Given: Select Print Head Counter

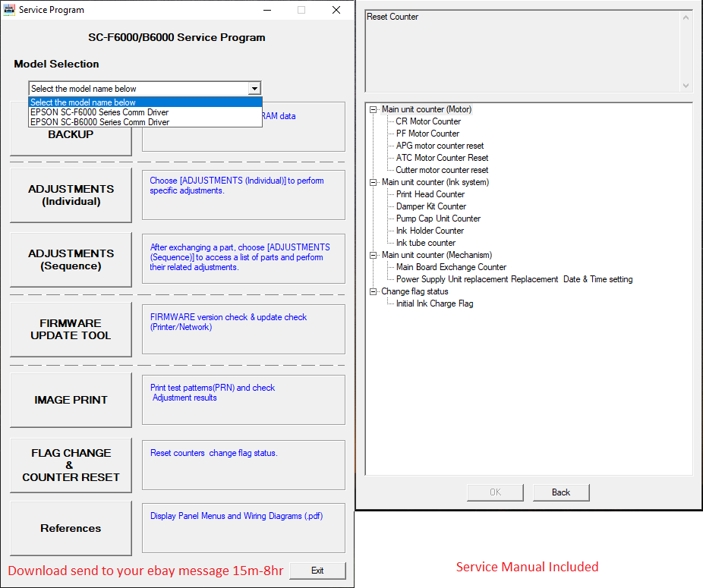Looking at the screenshot, I should [x=430, y=194].
